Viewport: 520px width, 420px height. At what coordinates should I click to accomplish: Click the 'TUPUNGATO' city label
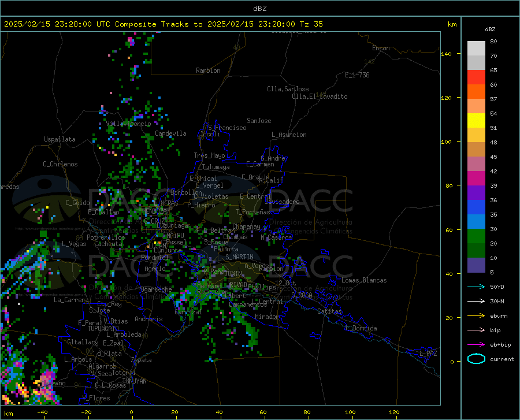tap(103, 329)
